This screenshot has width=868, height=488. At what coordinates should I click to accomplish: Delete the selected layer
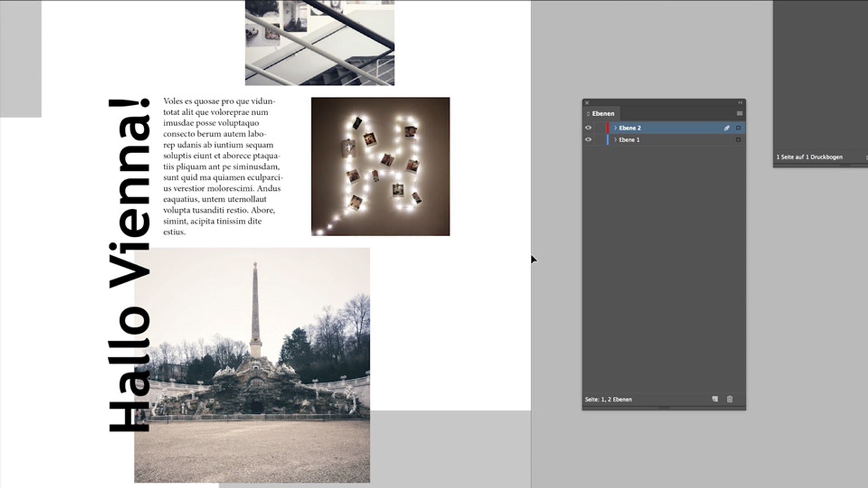pos(730,399)
